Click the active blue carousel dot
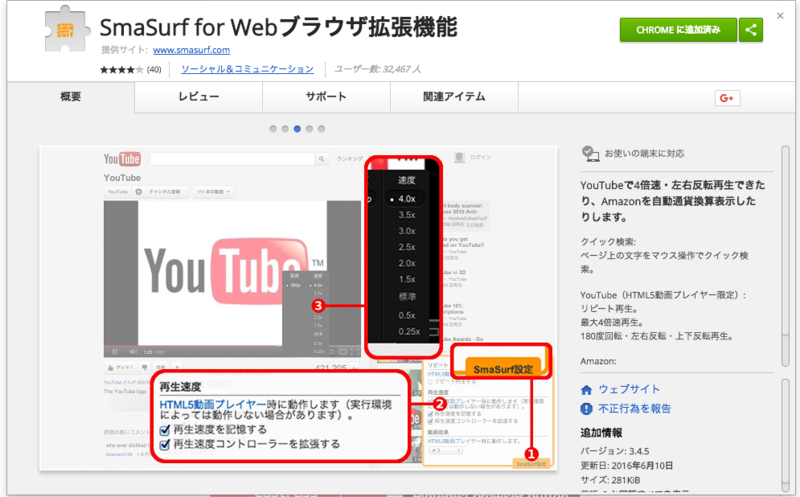The width and height of the screenshot is (800, 497). pos(297,129)
